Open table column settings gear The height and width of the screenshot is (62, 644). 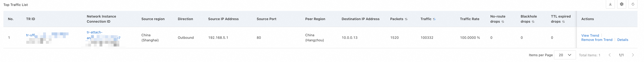(x=622, y=4)
